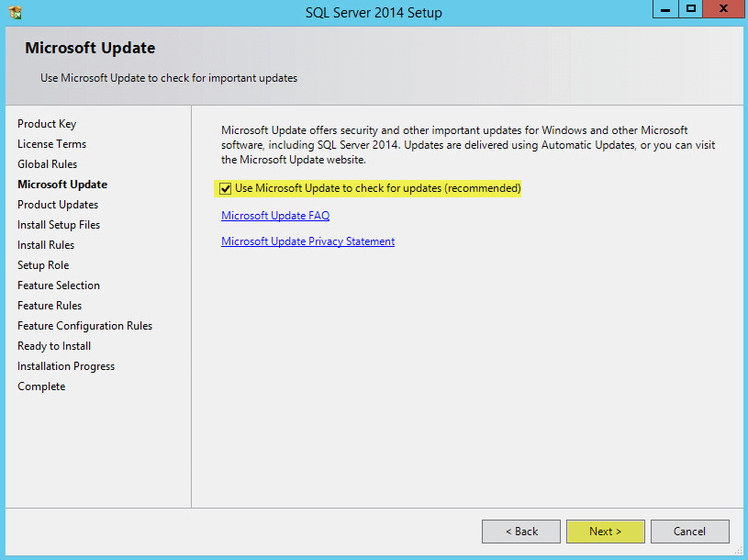
Task: Click the SQL Server 2014 Setup window title
Action: tap(374, 13)
